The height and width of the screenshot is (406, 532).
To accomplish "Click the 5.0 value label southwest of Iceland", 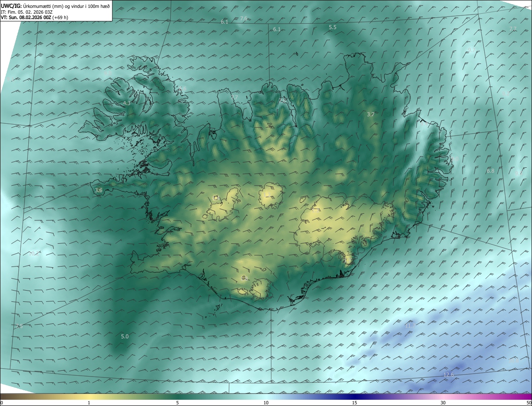I will tap(125, 336).
